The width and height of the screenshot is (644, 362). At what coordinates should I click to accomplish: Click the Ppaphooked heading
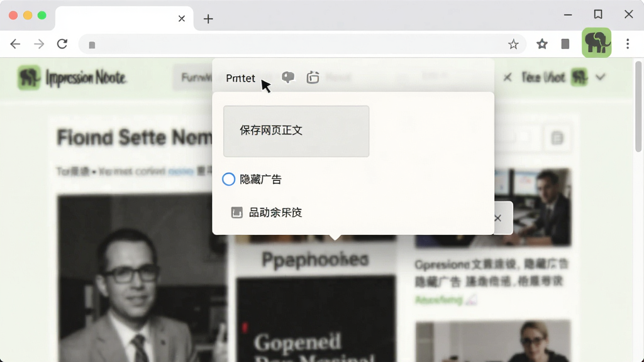316,260
